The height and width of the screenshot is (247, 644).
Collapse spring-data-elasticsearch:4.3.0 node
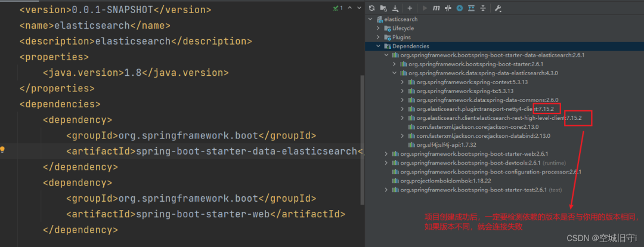point(394,73)
